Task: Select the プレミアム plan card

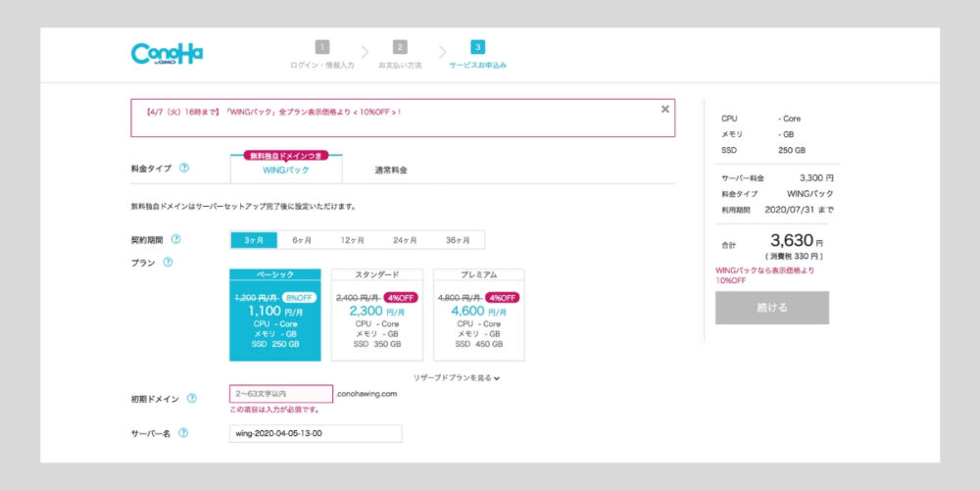Action: [x=479, y=315]
